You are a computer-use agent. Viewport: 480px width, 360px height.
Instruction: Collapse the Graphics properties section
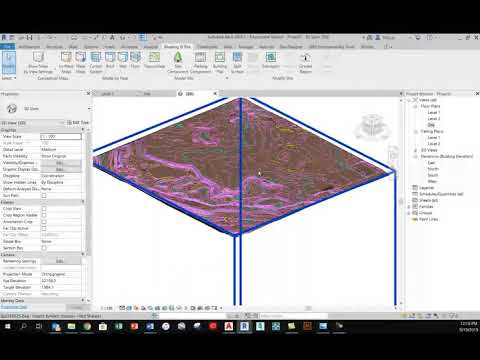(83, 130)
